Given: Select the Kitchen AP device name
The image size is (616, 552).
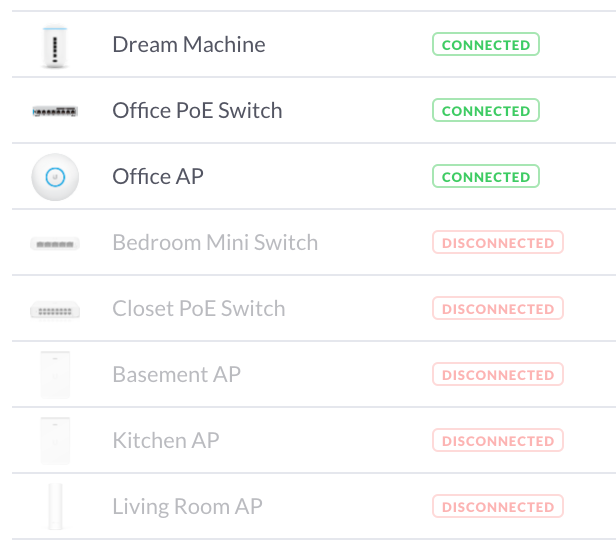Looking at the screenshot, I should tap(166, 440).
